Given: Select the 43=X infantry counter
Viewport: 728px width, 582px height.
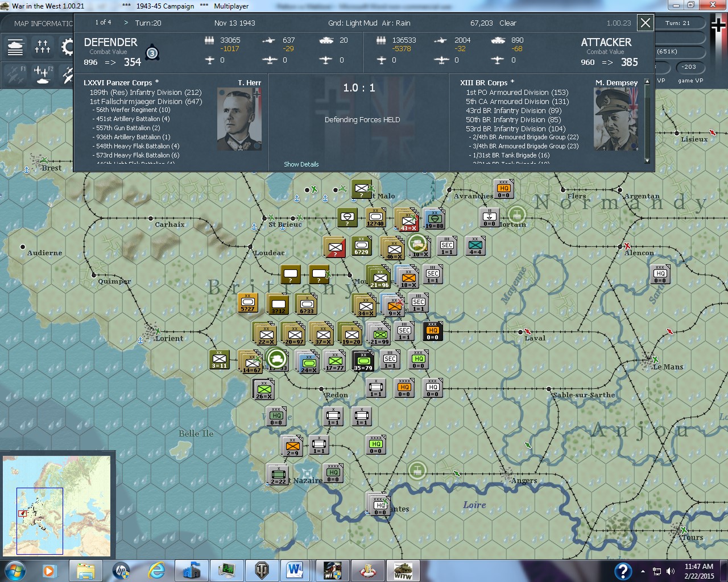Looking at the screenshot, I should (408, 221).
